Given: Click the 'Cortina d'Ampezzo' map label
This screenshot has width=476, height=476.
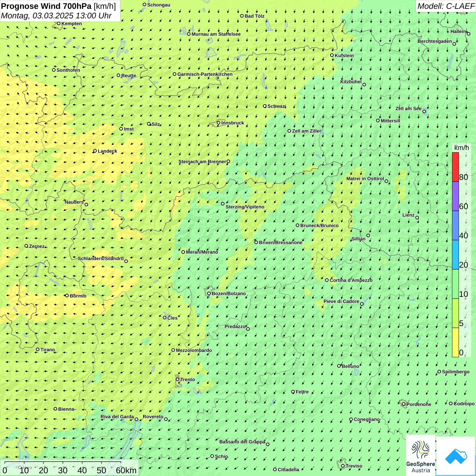Looking at the screenshot, I should pos(351,280).
